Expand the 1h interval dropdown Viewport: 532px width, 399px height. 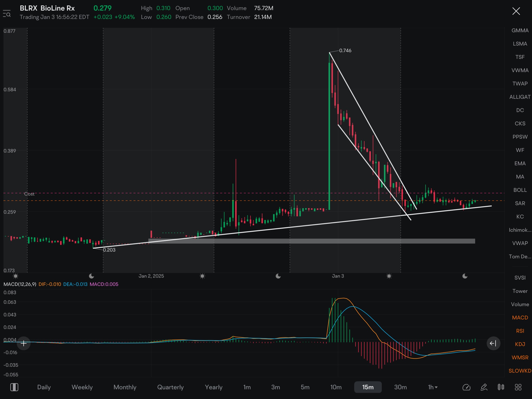click(x=433, y=387)
